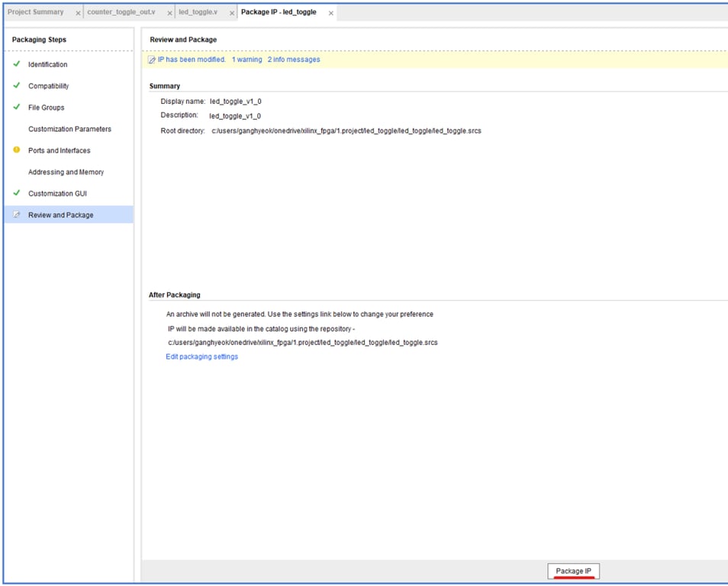
Task: Click Description value led_toggle_v1_0
Action: click(235, 116)
